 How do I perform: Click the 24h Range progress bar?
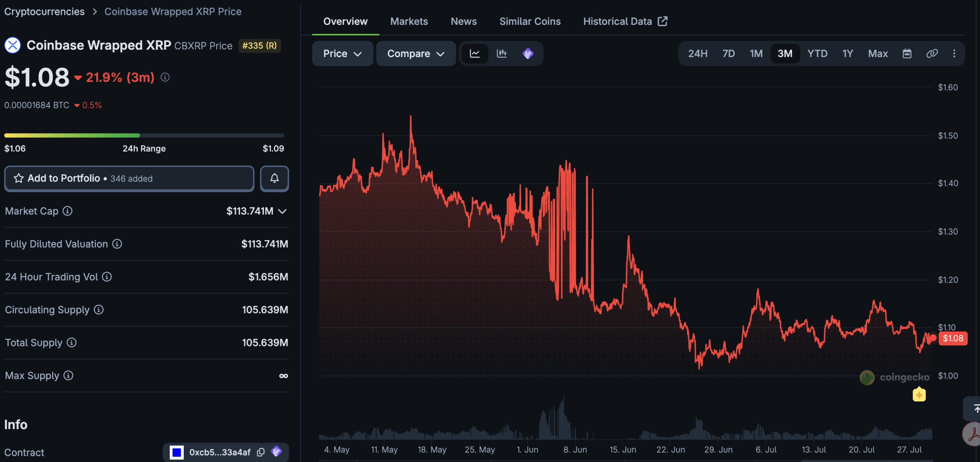tap(144, 135)
